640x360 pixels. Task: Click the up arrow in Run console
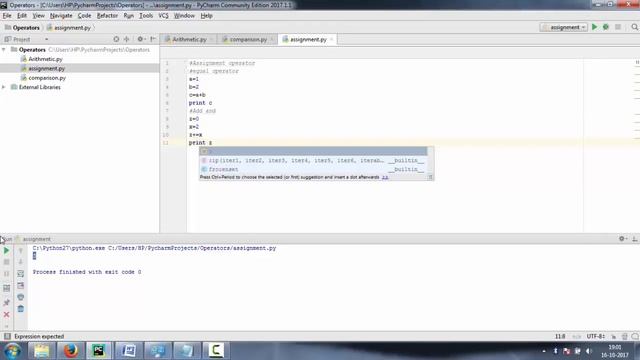[x=20, y=250]
